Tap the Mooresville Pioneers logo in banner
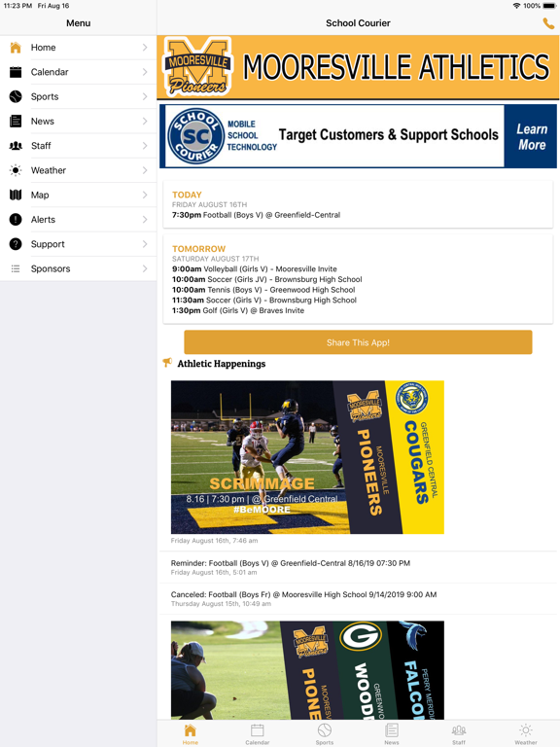 pyautogui.click(x=197, y=67)
